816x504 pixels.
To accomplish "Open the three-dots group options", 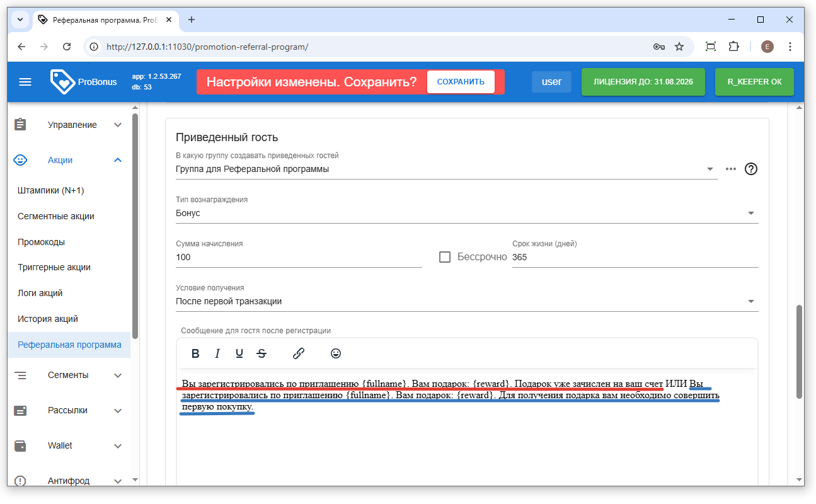I will 731,169.
